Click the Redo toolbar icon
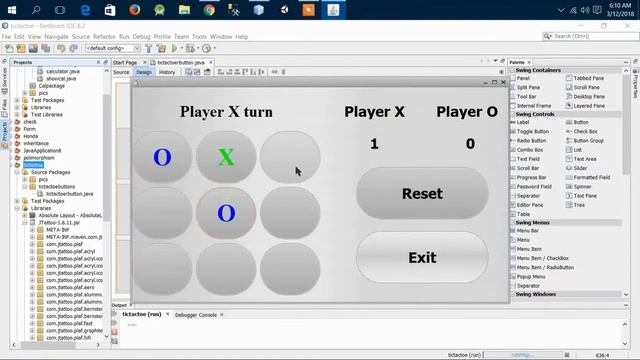640x360 pixels. point(73,49)
